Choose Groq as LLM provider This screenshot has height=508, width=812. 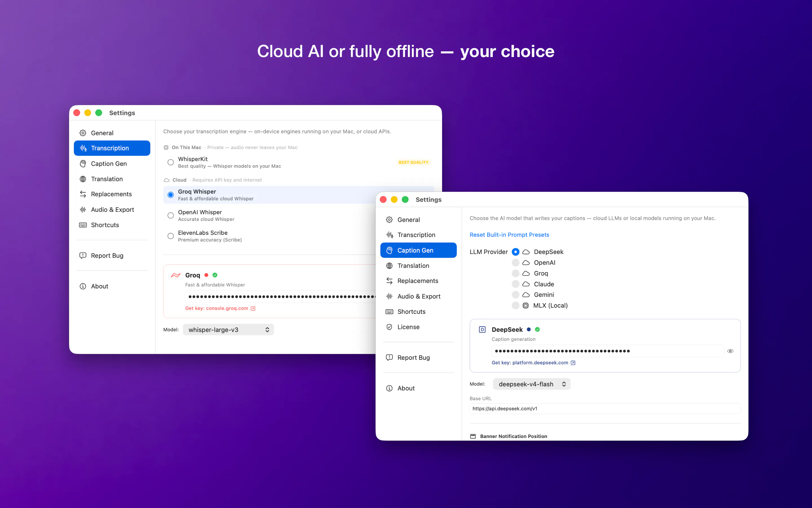coord(515,273)
